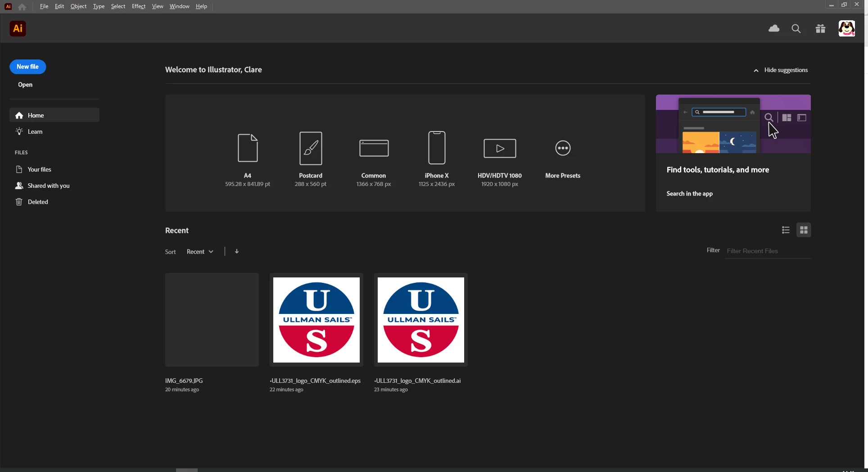The image size is (868, 472).
Task: Collapse suggestions with Hide suggestions
Action: [x=781, y=70]
